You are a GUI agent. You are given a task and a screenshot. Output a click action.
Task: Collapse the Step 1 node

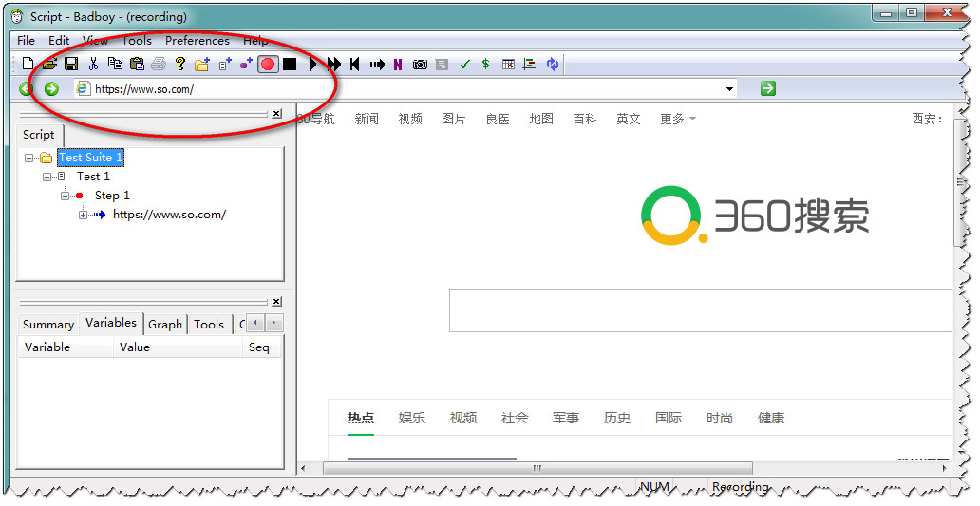pyautogui.click(x=65, y=196)
